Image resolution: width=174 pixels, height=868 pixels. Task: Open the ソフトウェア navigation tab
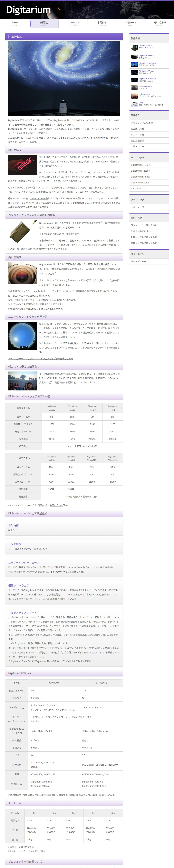[x=73, y=23]
